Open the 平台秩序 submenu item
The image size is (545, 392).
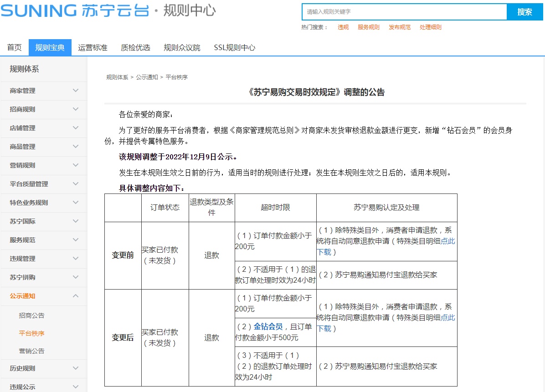(x=31, y=333)
